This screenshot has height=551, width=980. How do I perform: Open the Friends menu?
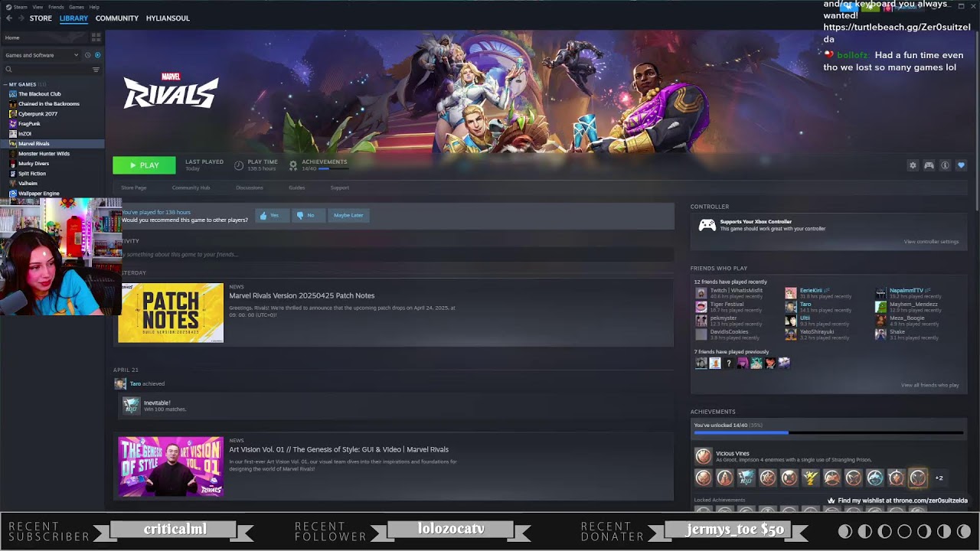click(56, 7)
